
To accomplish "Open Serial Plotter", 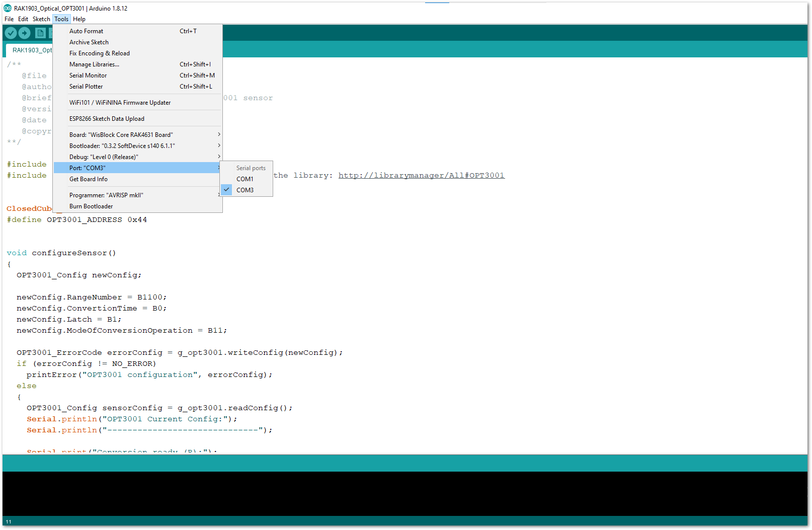I will pos(137,87).
